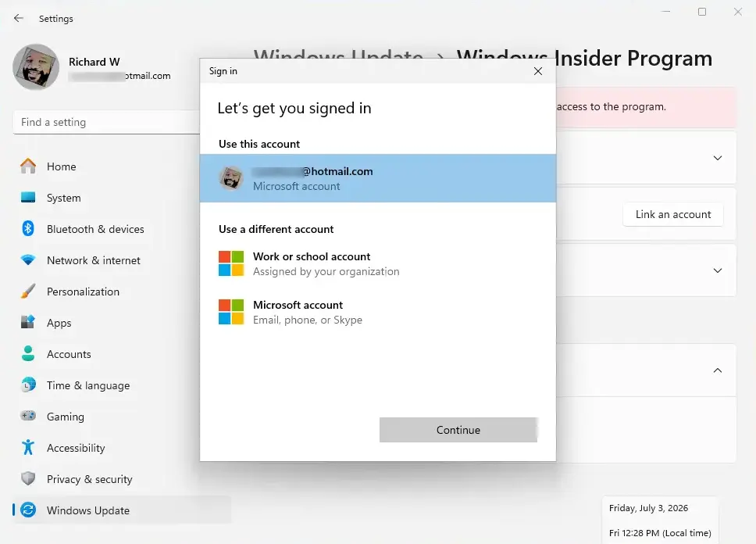Open System settings page
The height and width of the screenshot is (544, 756).
pyautogui.click(x=122, y=198)
